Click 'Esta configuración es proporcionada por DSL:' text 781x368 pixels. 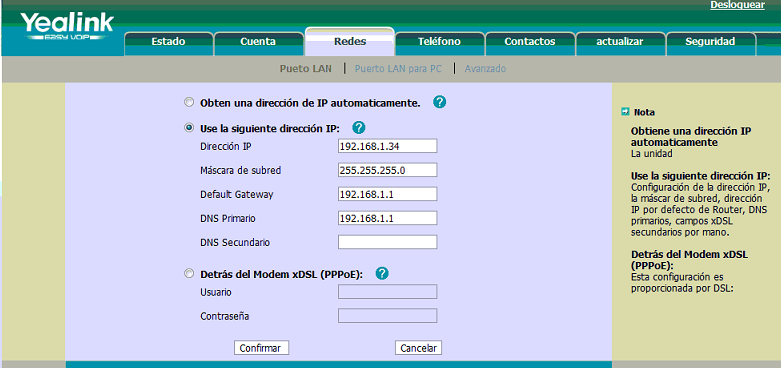[x=682, y=282]
